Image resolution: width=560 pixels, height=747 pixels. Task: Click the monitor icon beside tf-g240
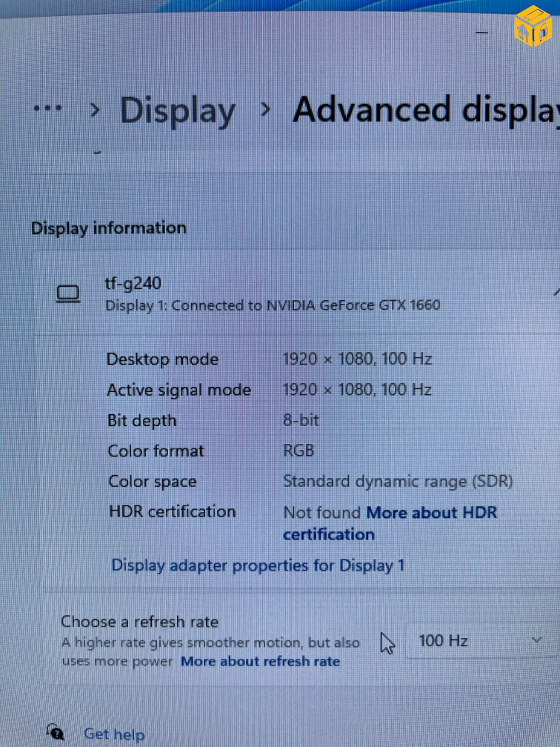coord(68,294)
